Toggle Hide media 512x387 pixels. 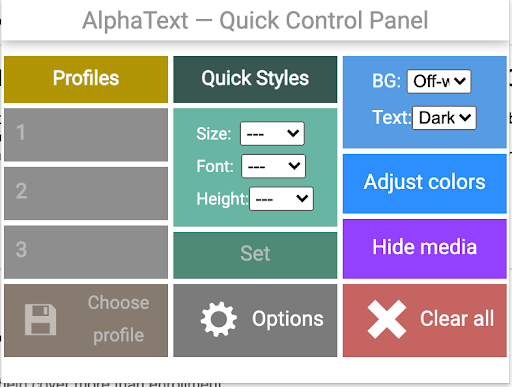pos(425,249)
